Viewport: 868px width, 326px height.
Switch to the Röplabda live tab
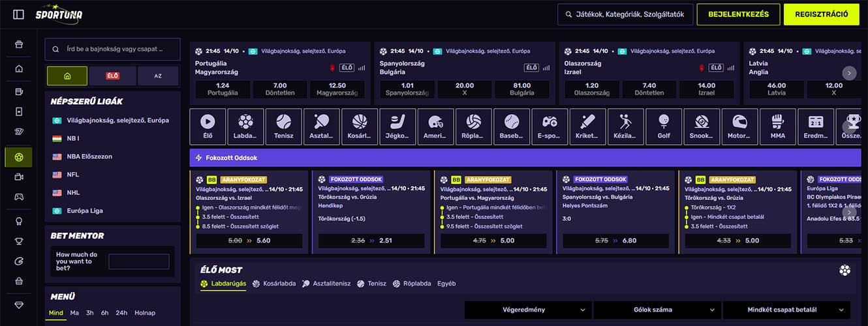click(412, 284)
